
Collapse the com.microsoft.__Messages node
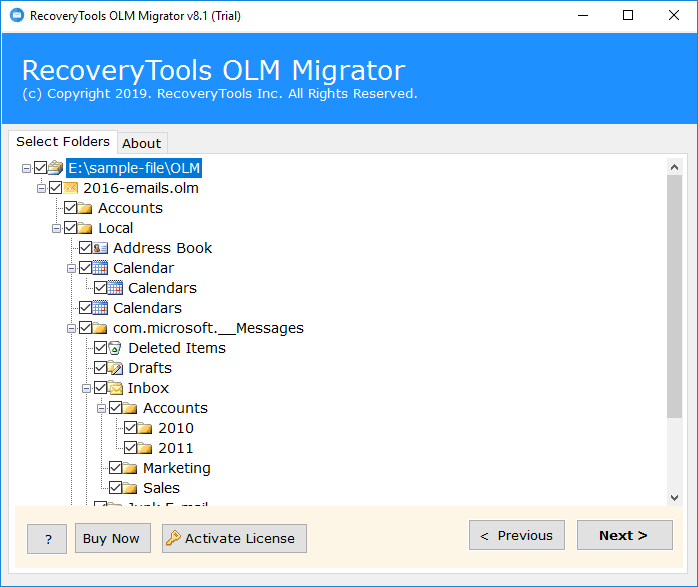(71, 329)
